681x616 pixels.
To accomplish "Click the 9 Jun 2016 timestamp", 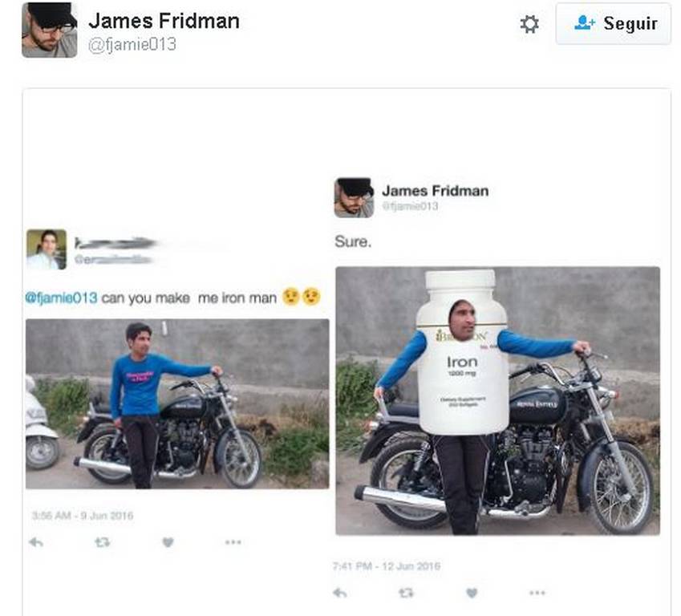I will click(x=83, y=516).
